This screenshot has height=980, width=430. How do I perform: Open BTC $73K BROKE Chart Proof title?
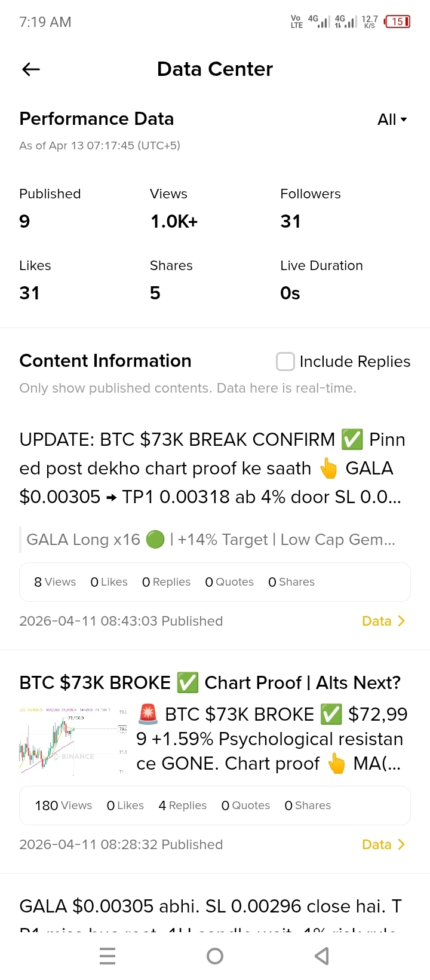(210, 682)
